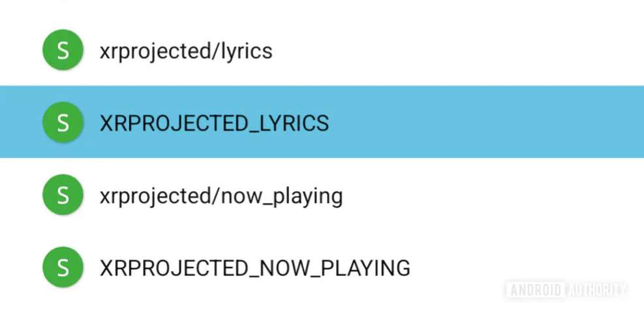This screenshot has width=644, height=310.
Task: Select the XRPROJECTED_LYRICS text label
Action: click(214, 123)
